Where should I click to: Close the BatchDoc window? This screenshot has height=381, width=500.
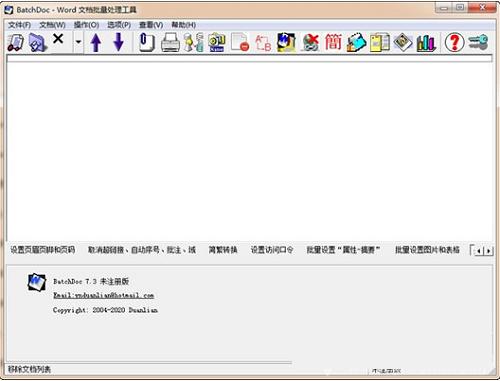point(482,7)
